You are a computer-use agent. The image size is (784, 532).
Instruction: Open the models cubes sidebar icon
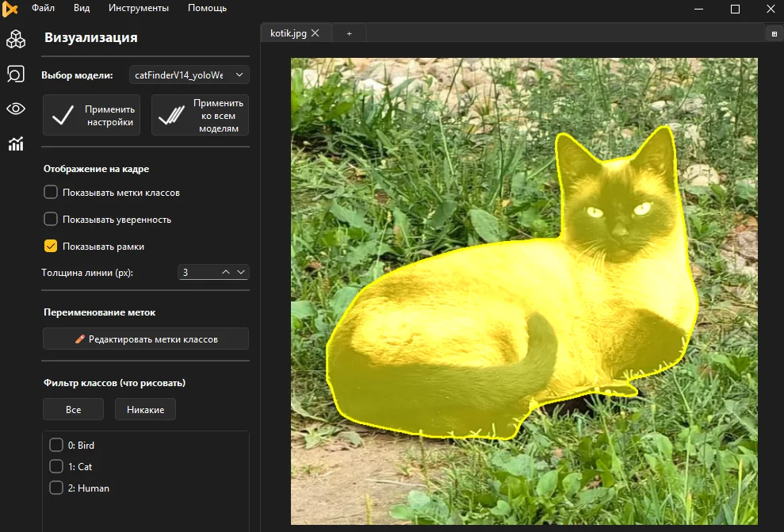click(16, 39)
